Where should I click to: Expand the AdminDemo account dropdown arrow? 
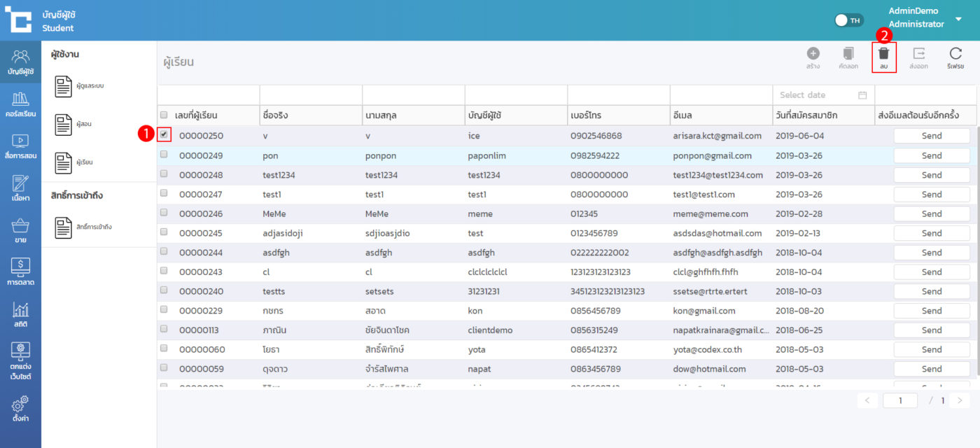(x=958, y=19)
